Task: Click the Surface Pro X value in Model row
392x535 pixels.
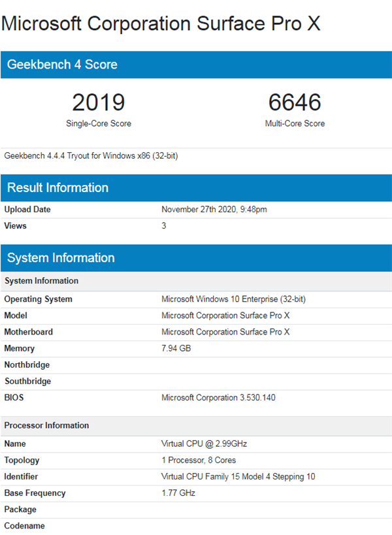Action: click(225, 316)
